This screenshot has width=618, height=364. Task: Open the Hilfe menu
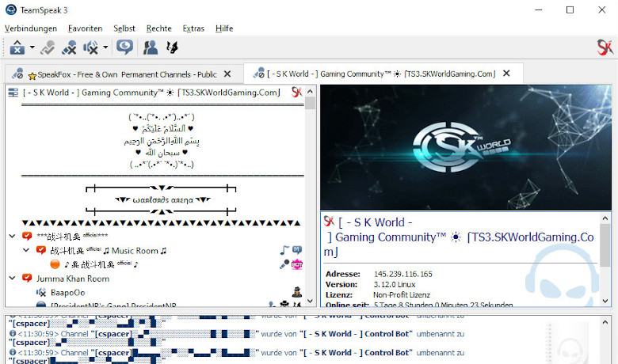(x=224, y=28)
